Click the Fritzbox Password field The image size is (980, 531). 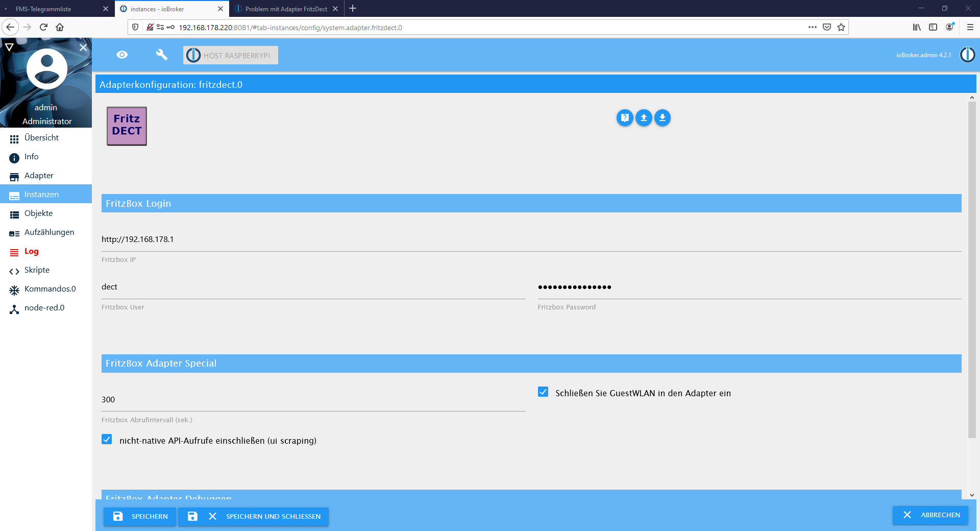point(749,287)
